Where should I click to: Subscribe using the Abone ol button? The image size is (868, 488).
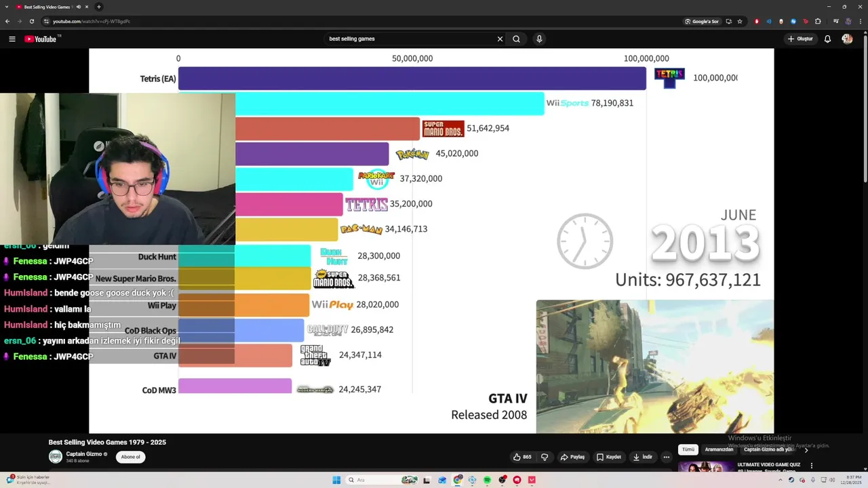point(130,457)
